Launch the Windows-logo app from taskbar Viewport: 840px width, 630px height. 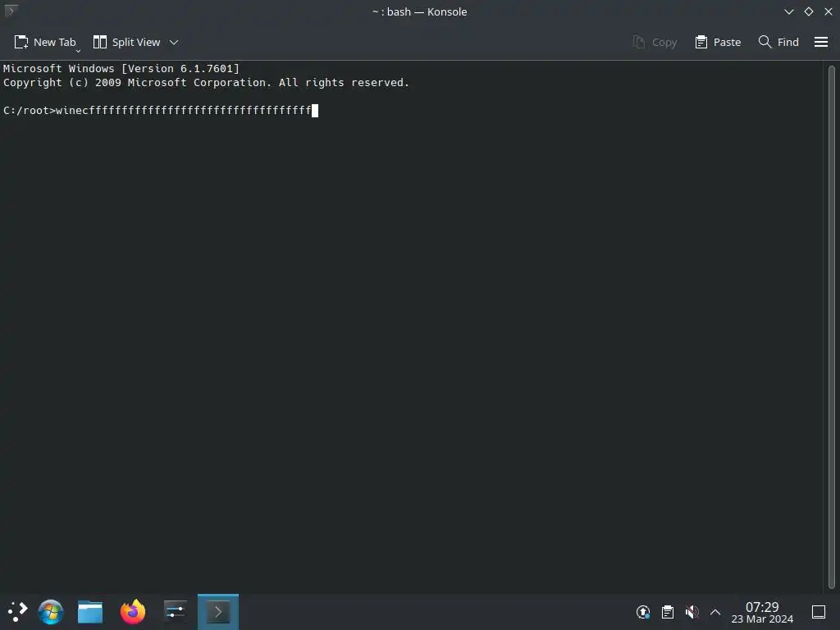[51, 612]
